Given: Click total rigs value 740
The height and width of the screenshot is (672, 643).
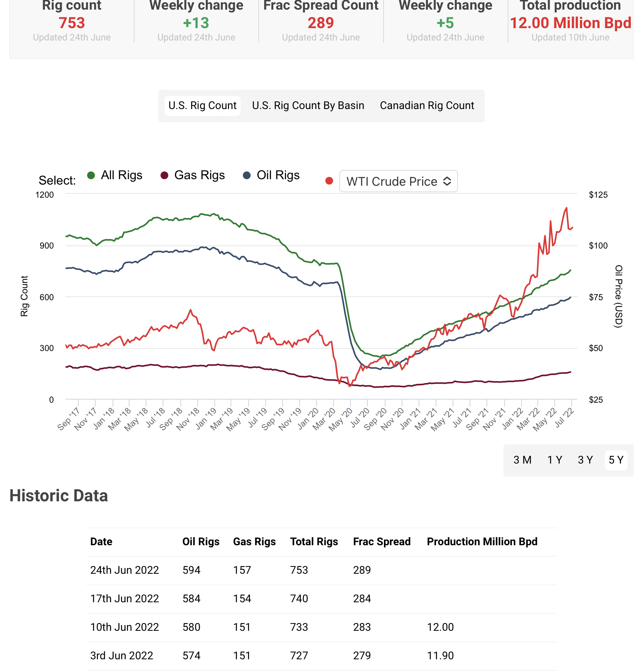Looking at the screenshot, I should click(299, 599).
